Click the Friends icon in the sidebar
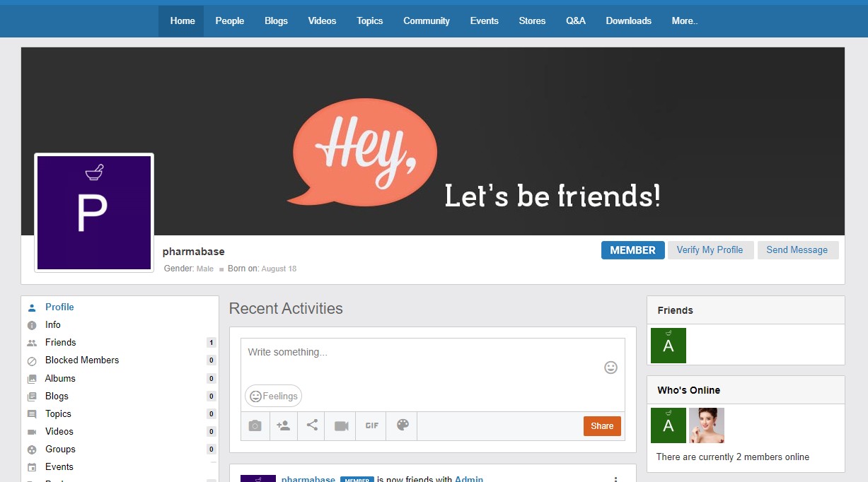Image resolution: width=868 pixels, height=482 pixels. click(32, 342)
